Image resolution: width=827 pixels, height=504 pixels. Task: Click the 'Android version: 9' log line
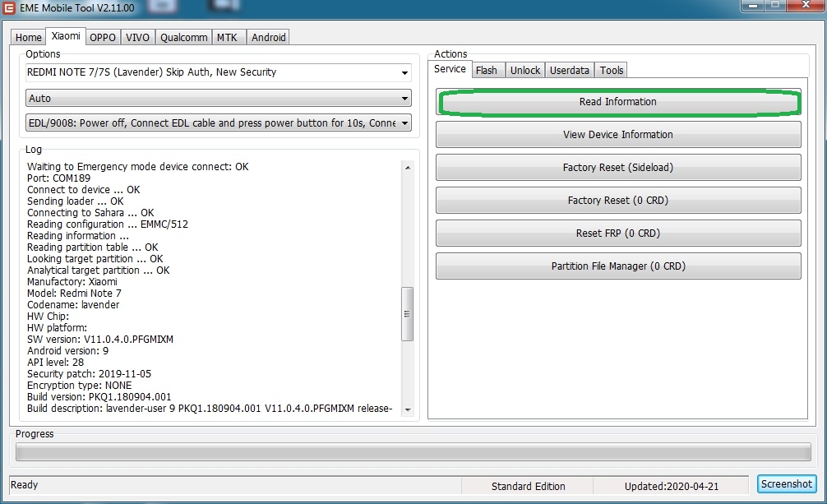tap(67, 351)
